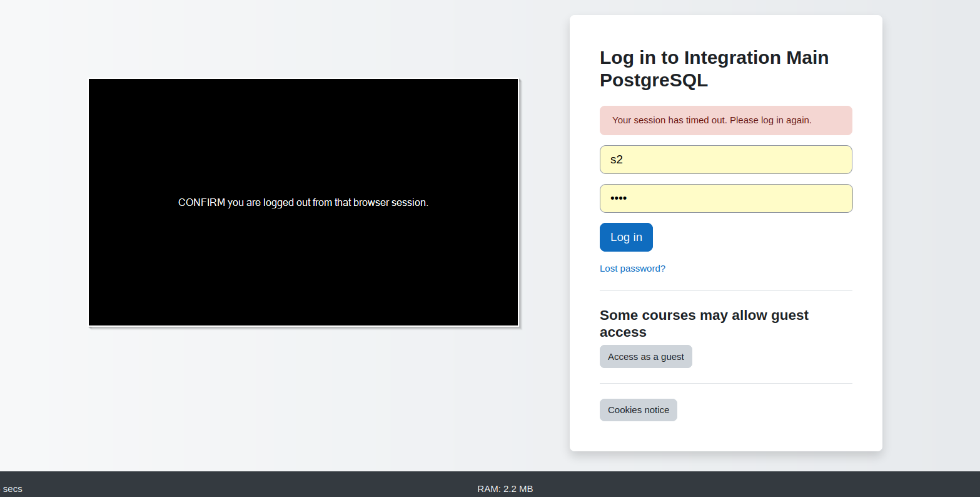Viewport: 980px width, 497px height.
Task: Click the CONFIRM logged out instruction text
Action: click(303, 203)
